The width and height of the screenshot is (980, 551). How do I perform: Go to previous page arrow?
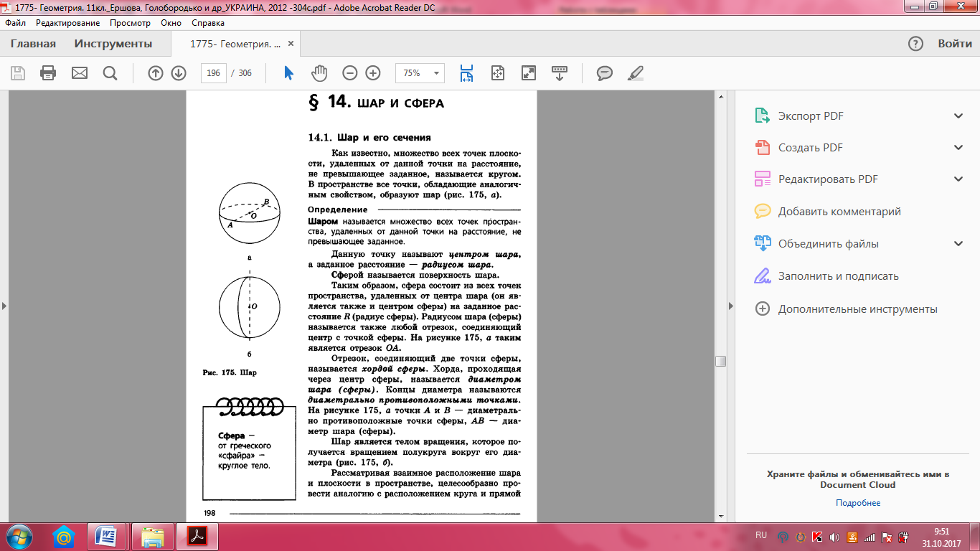156,73
